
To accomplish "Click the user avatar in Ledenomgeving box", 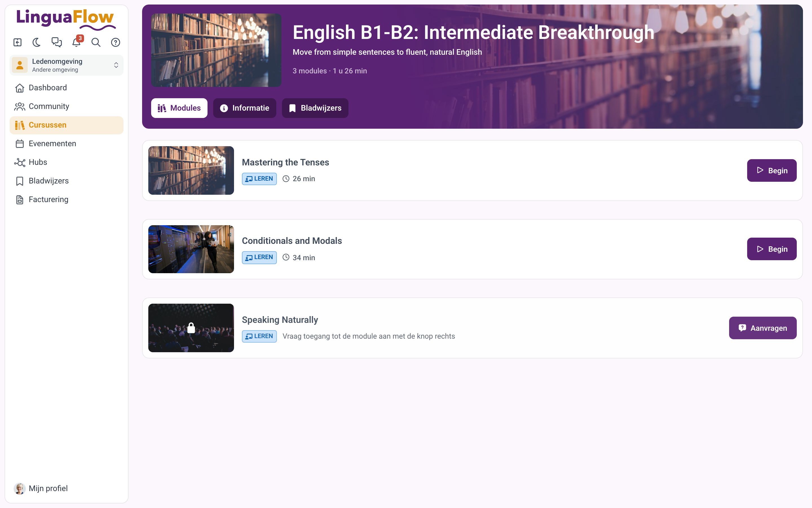I will pos(20,65).
